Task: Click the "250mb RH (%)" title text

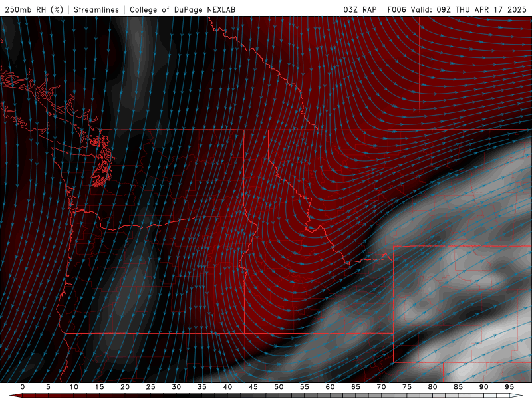Action: (35, 9)
